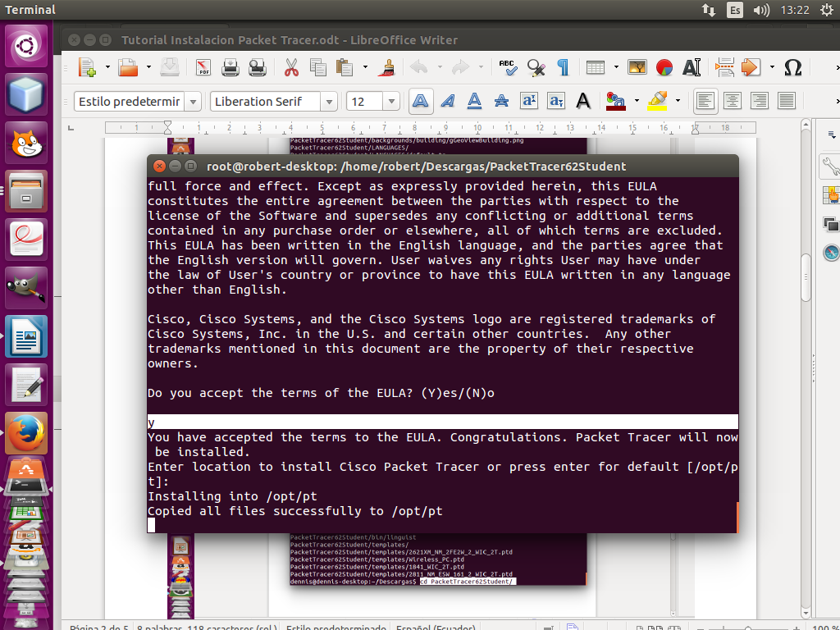
Task: Run the ABC spelling check
Action: (507, 67)
